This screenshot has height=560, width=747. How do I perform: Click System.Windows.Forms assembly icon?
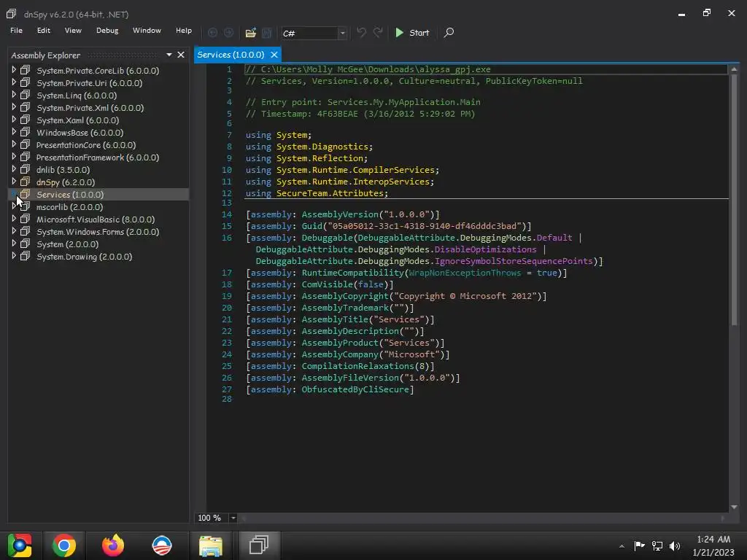(26, 231)
